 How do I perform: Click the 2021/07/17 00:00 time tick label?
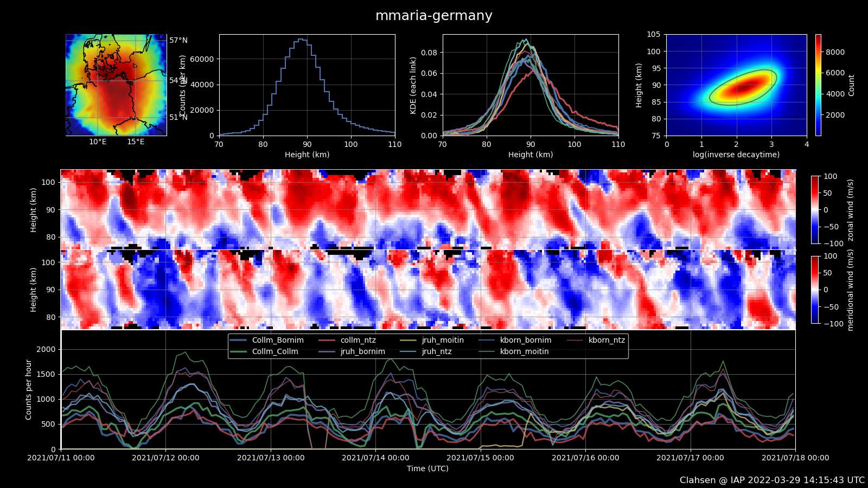[690, 458]
